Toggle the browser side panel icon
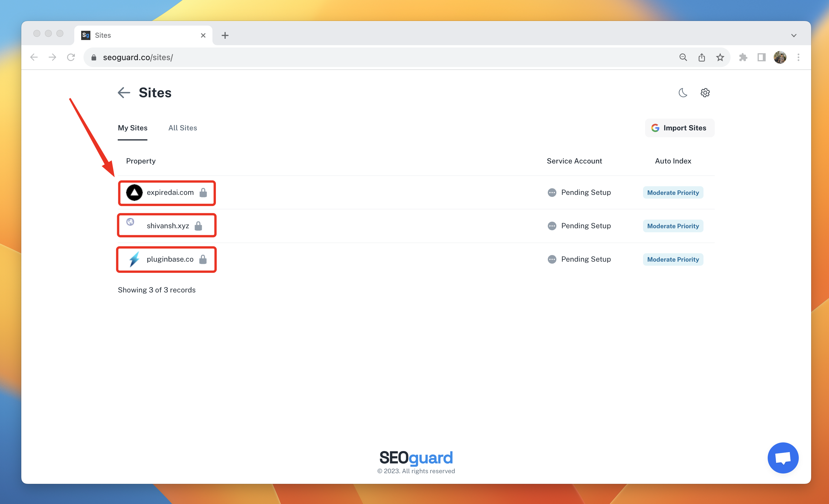Viewport: 829px width, 504px height. (x=761, y=58)
